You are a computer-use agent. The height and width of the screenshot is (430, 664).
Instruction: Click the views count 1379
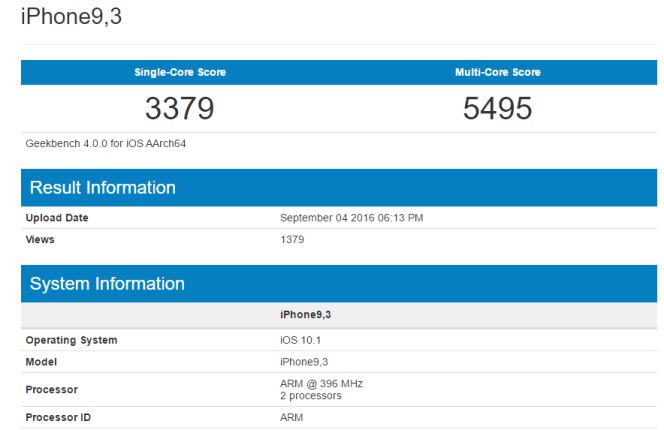pyautogui.click(x=292, y=239)
